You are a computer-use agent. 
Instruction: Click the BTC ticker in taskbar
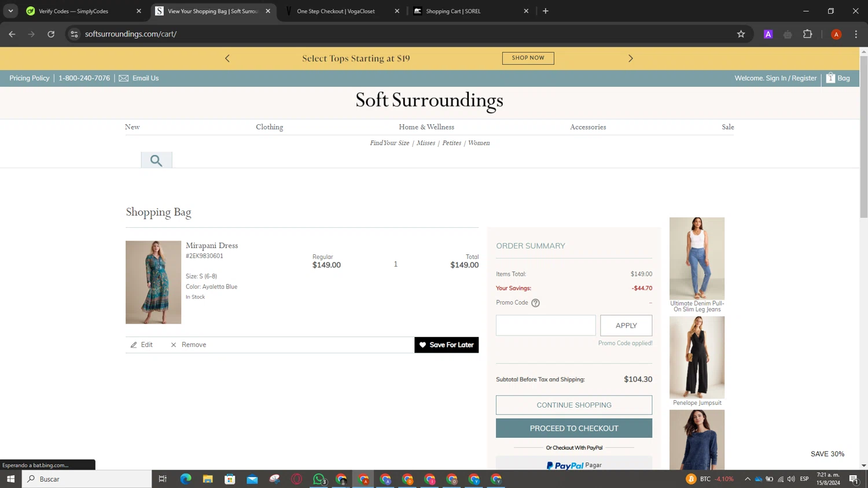point(709,479)
